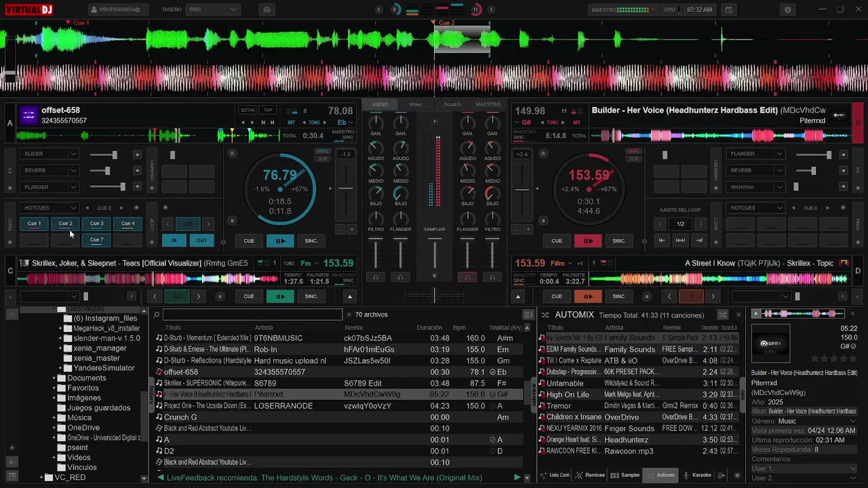Screen dimensions: 868x488
Task: Open the settings gear in top bar
Action: [787, 10]
